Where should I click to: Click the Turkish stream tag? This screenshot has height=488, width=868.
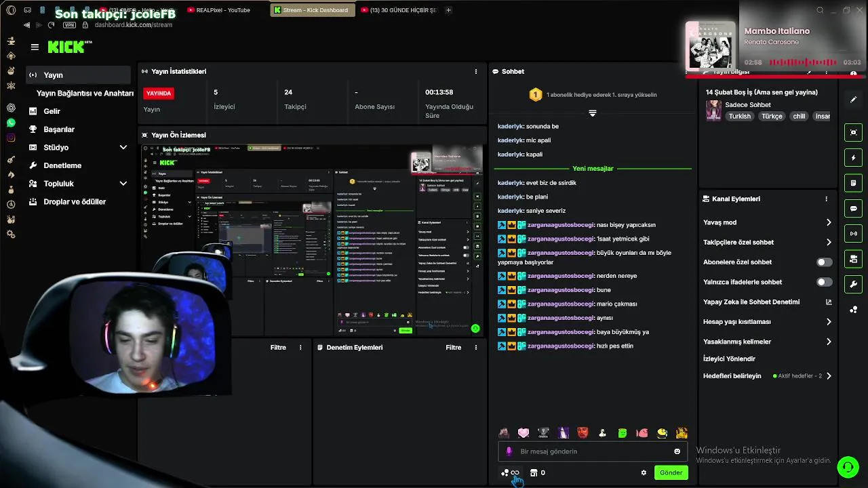point(740,117)
